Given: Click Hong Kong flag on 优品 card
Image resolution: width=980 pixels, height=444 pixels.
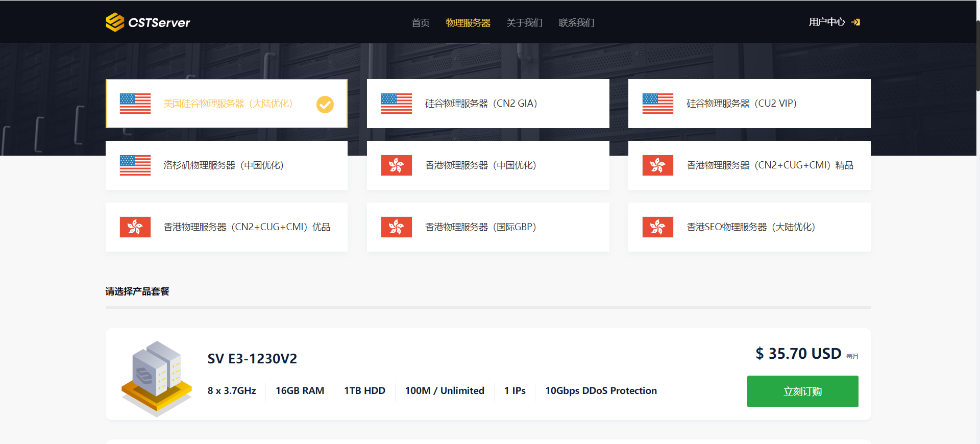Looking at the screenshot, I should 135,227.
